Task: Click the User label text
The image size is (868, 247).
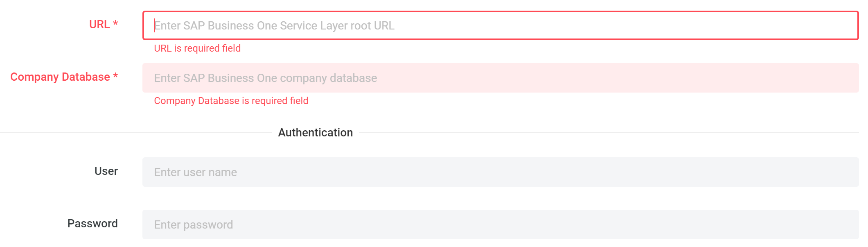Action: (106, 171)
